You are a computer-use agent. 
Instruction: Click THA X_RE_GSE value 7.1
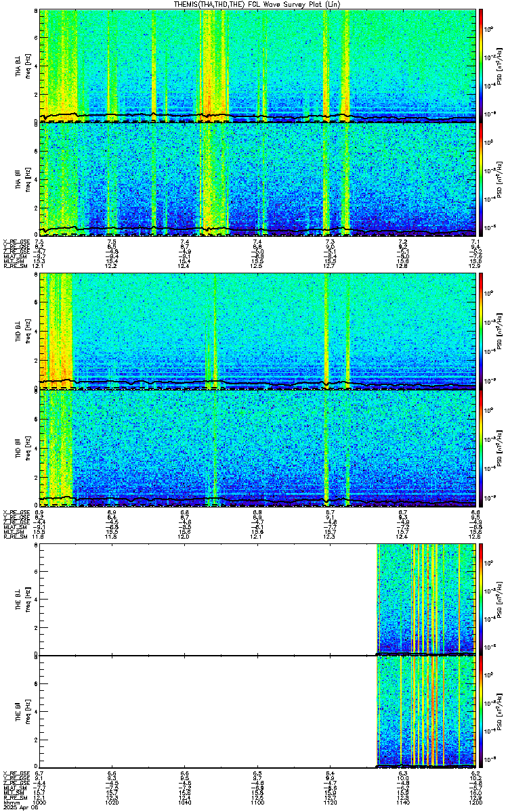click(x=475, y=242)
